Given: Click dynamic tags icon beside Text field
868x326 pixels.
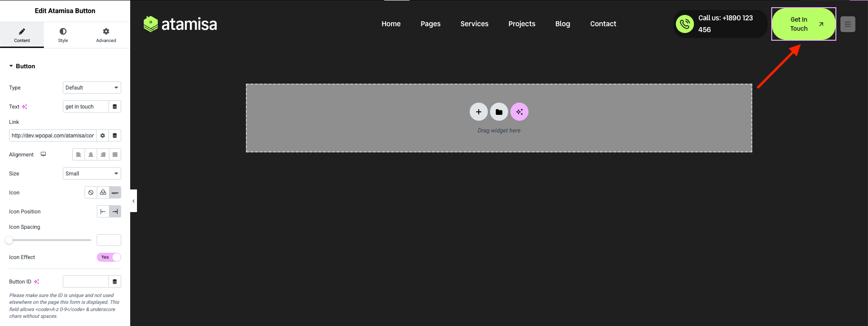Looking at the screenshot, I should 115,107.
